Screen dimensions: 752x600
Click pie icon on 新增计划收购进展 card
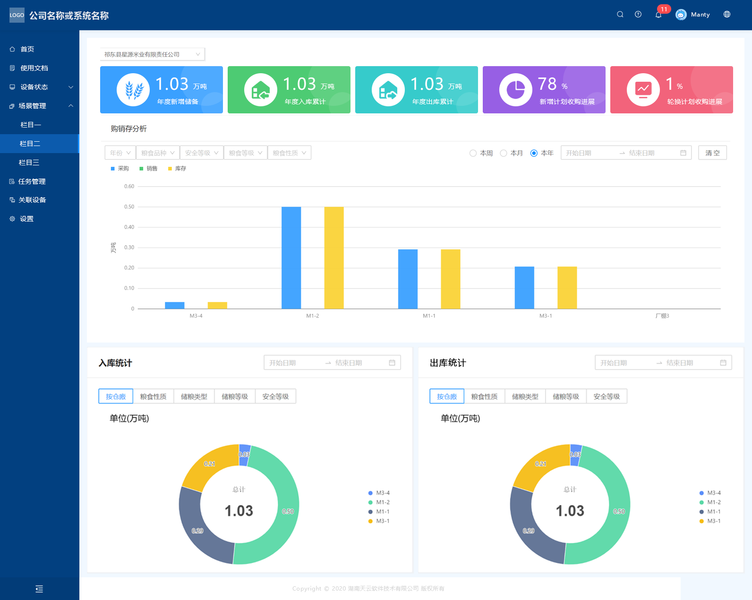pos(516,90)
